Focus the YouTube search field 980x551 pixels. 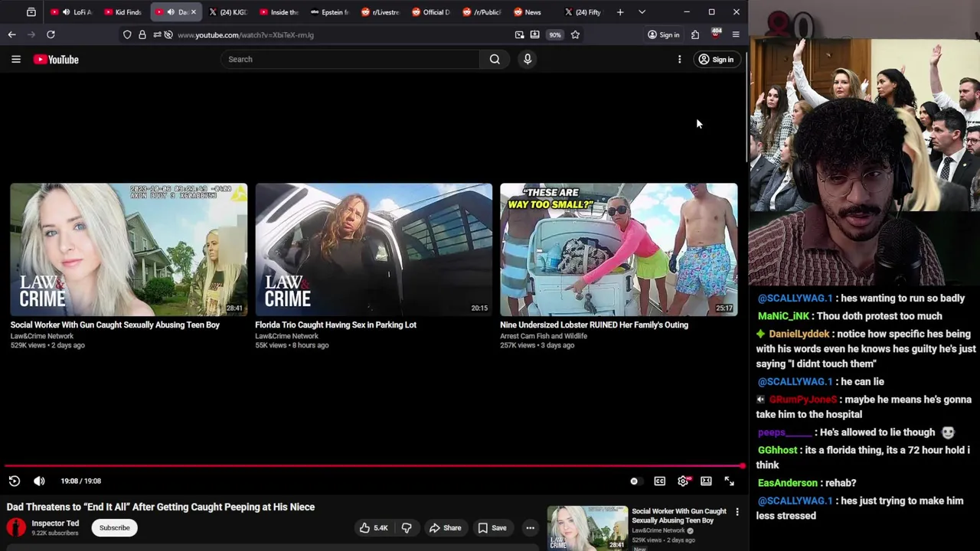point(351,59)
